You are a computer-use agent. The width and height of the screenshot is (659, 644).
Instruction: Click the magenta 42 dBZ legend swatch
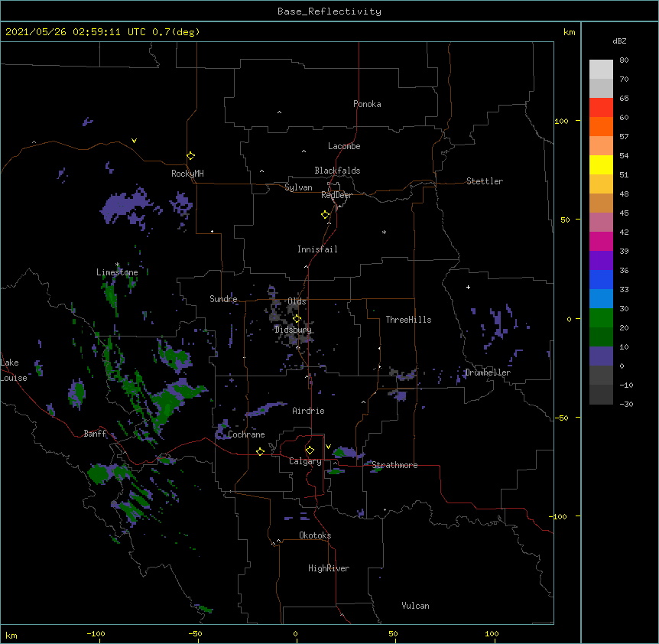point(601,241)
